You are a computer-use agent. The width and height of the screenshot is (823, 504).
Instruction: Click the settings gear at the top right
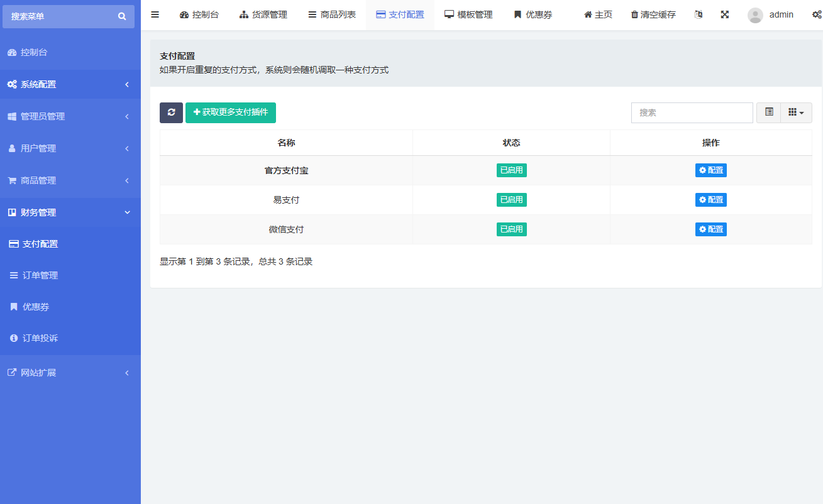click(816, 14)
